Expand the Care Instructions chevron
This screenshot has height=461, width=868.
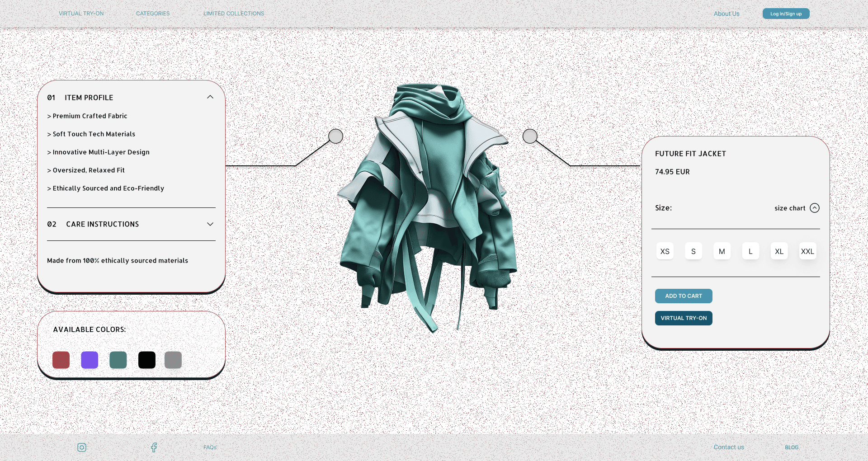210,224
